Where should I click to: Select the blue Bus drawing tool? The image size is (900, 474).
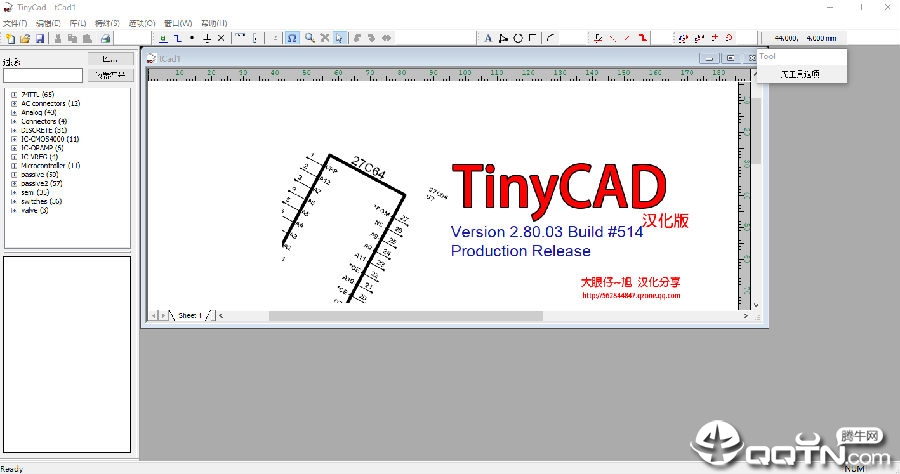click(178, 38)
